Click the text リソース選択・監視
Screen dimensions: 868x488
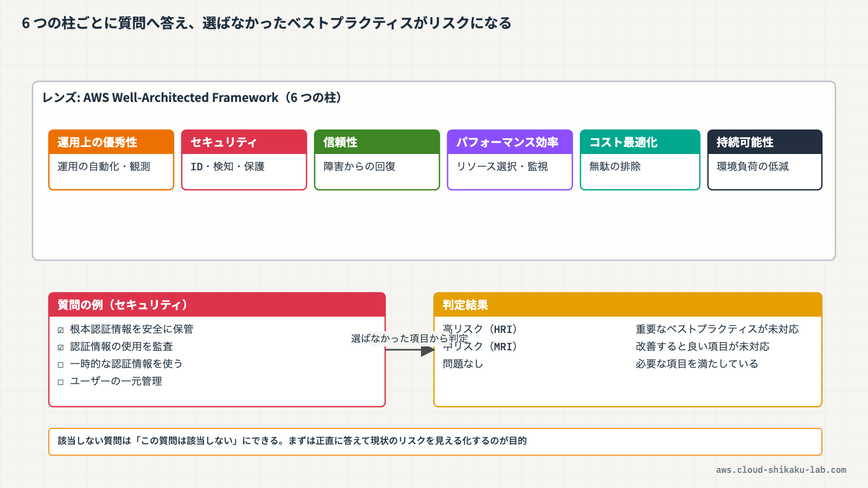(502, 166)
